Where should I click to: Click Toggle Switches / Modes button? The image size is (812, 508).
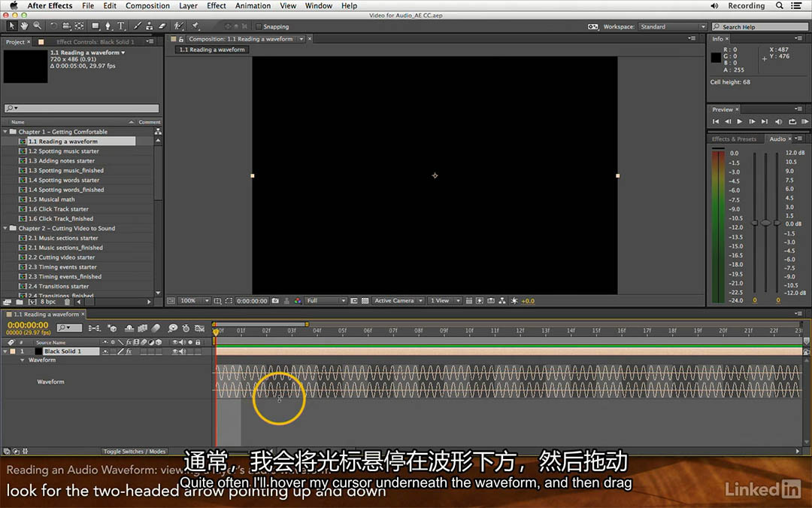(134, 452)
